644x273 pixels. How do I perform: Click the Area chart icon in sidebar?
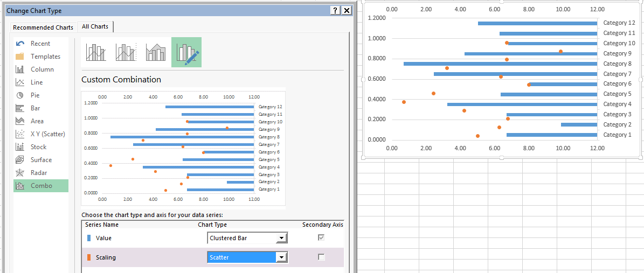click(20, 121)
